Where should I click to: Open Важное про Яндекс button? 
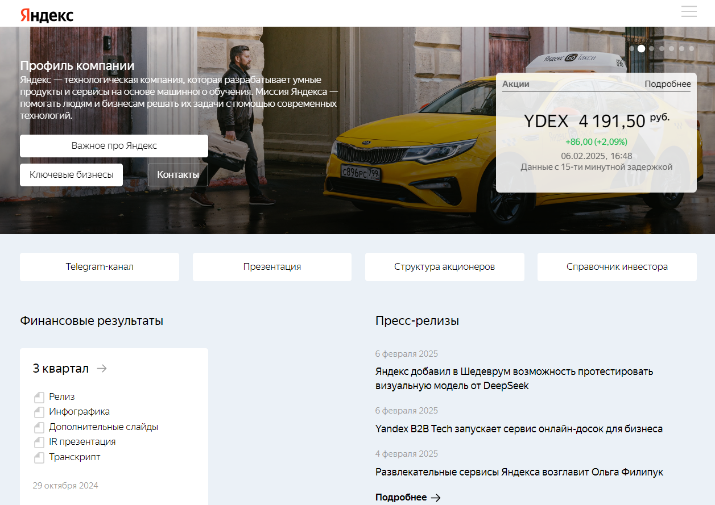[x=114, y=146]
